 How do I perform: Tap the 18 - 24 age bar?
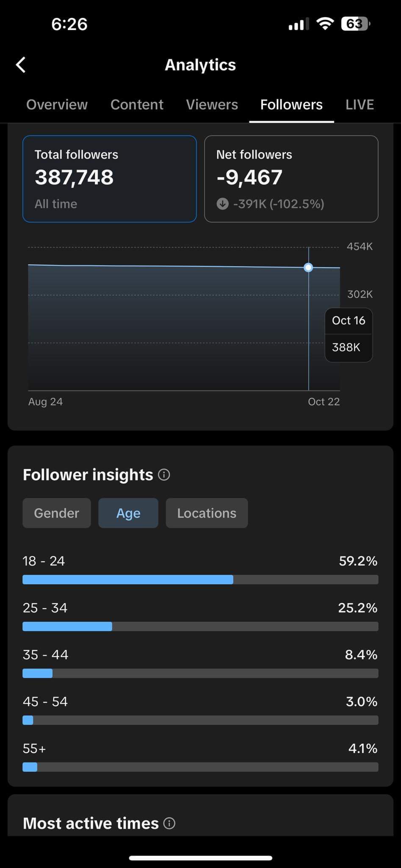coord(200,580)
